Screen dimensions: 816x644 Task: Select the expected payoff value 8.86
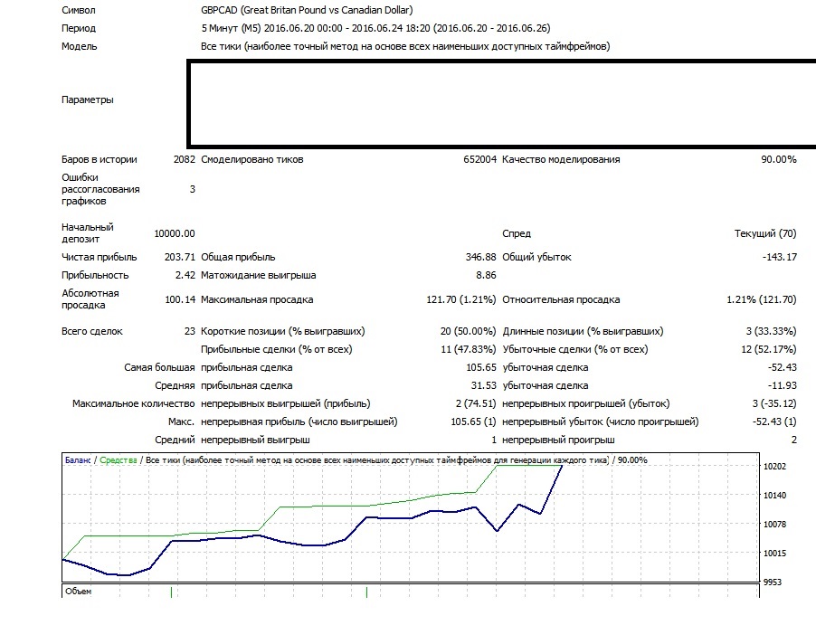click(486, 275)
